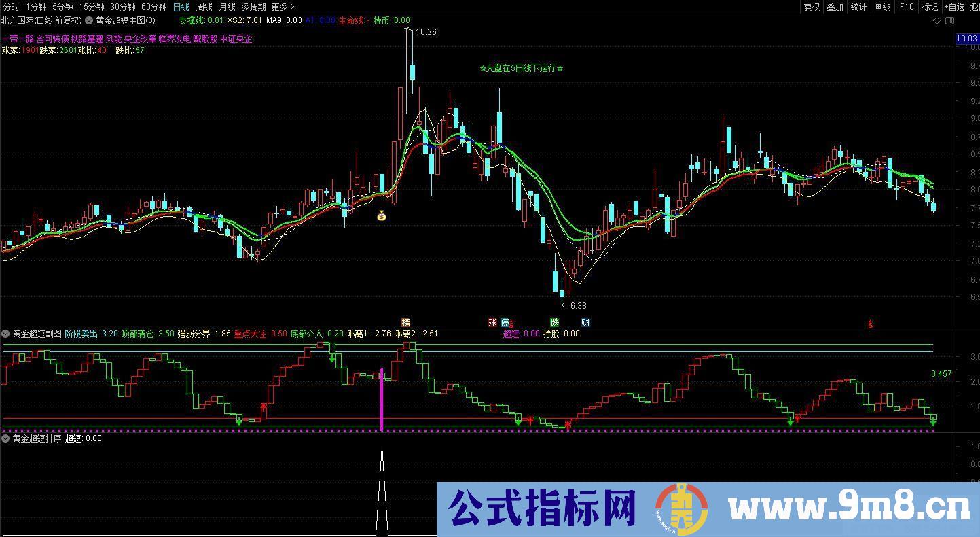Switch to 5分钟 period tab
The width and height of the screenshot is (980, 537).
(x=62, y=7)
